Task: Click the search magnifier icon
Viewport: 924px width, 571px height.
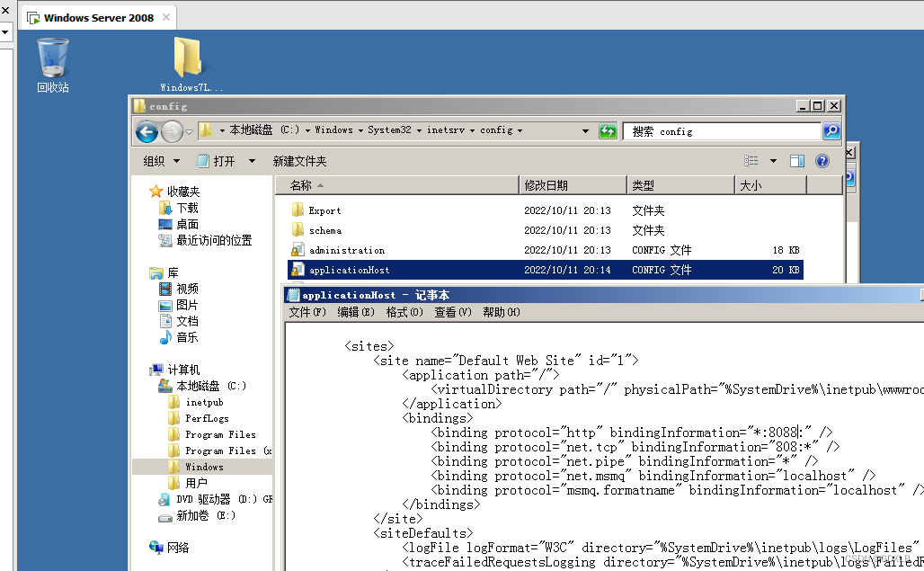Action: [831, 130]
